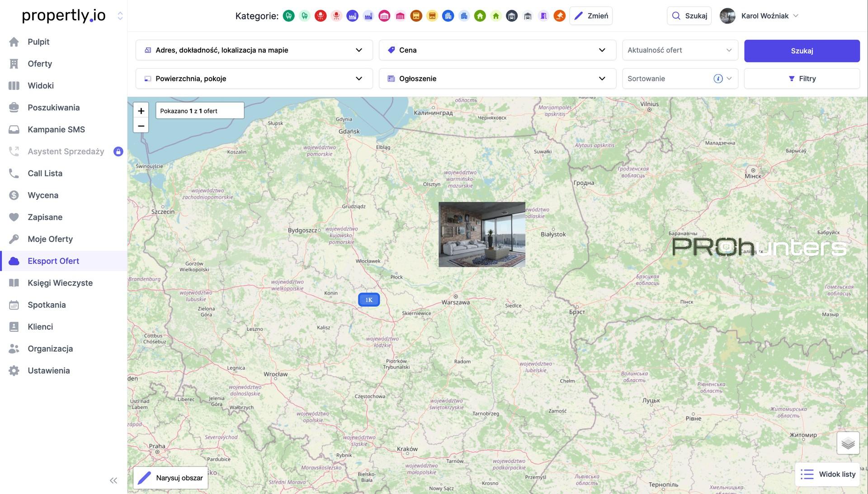Click the 1K map cluster marker
The width and height of the screenshot is (868, 494).
click(369, 300)
